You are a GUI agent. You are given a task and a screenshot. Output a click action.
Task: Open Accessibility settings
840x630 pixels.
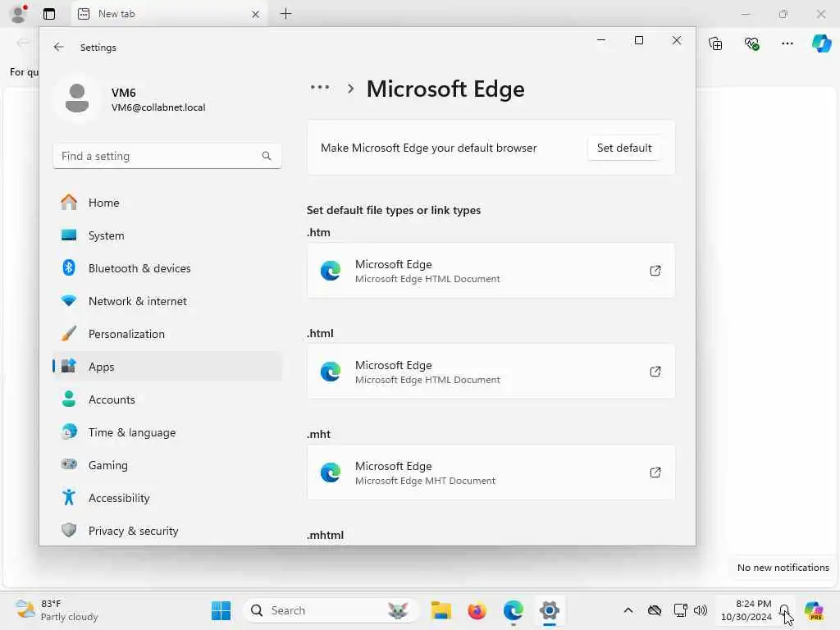point(167,498)
